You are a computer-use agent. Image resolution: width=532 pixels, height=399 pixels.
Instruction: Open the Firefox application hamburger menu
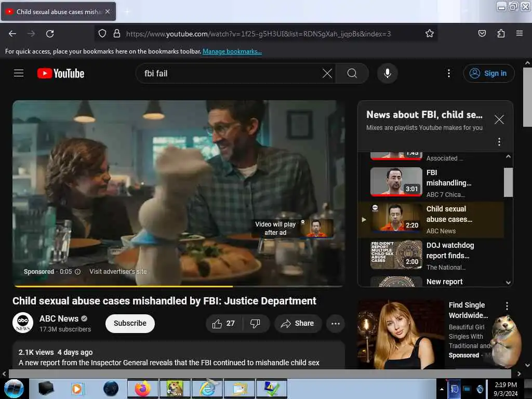click(519, 34)
